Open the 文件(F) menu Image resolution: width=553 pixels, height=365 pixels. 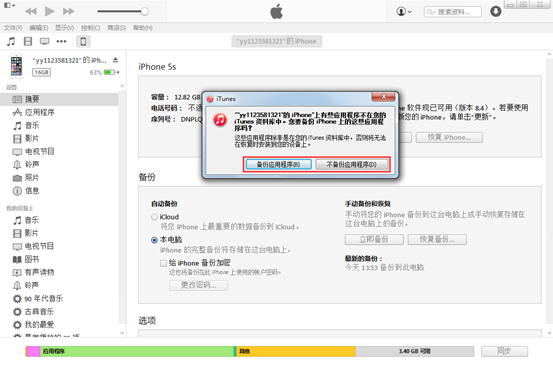13,28
